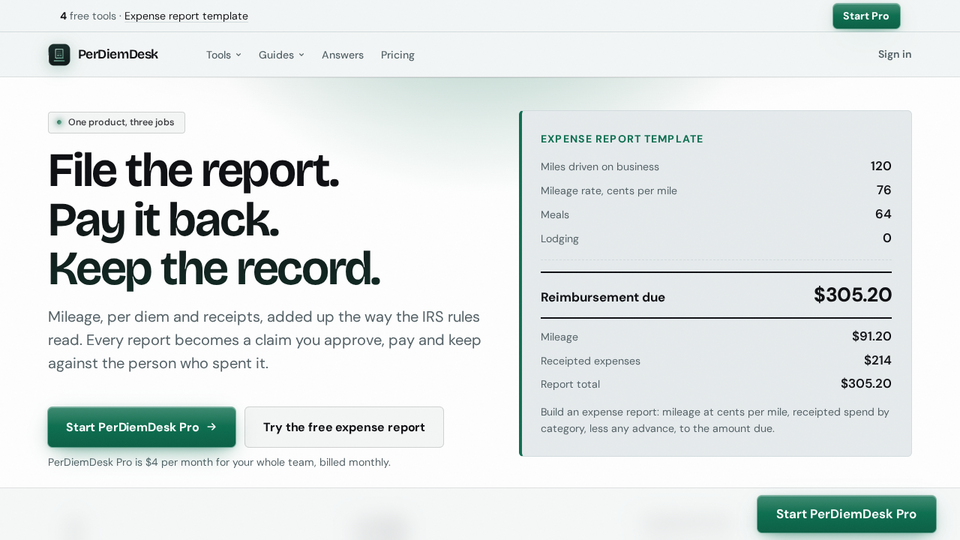The image size is (960, 540).
Task: Expand the Guides dropdown menu
Action: 281,55
